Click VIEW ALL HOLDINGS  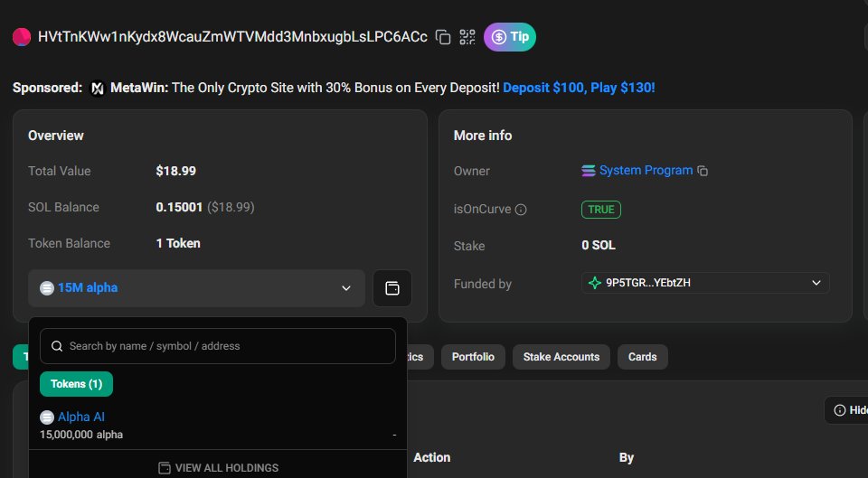pyautogui.click(x=218, y=468)
